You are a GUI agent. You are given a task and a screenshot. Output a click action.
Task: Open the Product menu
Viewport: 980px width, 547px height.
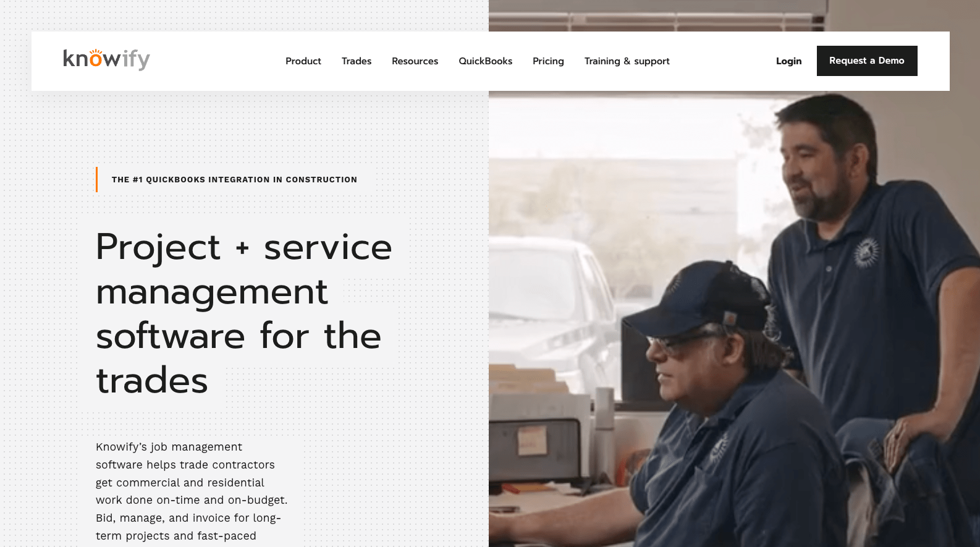click(303, 61)
